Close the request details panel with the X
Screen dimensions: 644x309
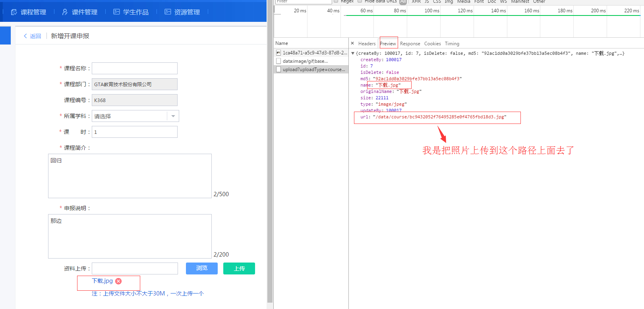click(352, 43)
